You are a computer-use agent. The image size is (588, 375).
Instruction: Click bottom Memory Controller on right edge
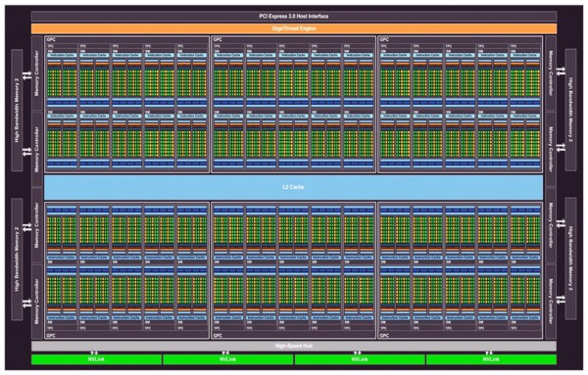point(551,302)
